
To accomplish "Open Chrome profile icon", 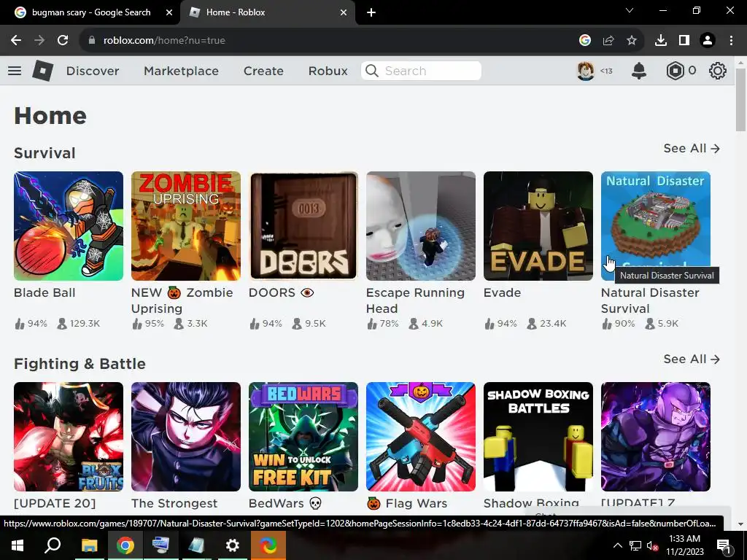I will tap(708, 41).
